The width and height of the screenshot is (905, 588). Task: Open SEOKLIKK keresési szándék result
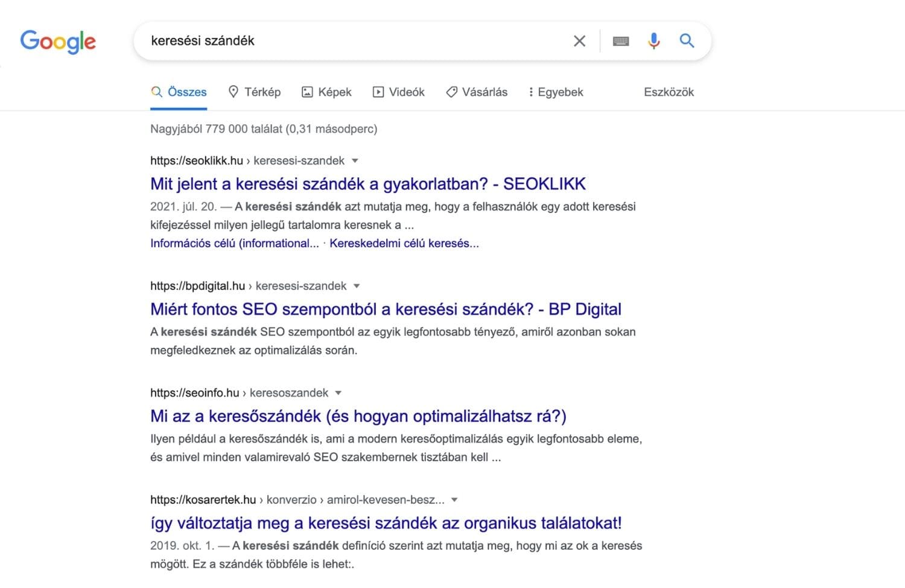pos(368,184)
